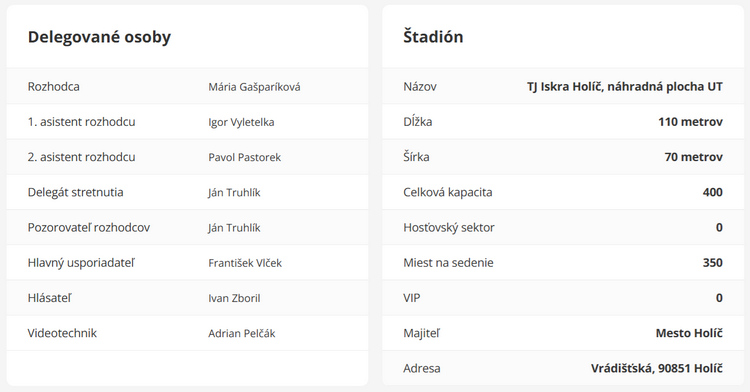Image resolution: width=750 pixels, height=392 pixels.
Task: Select owner Mesto Holíč
Action: pos(689,333)
